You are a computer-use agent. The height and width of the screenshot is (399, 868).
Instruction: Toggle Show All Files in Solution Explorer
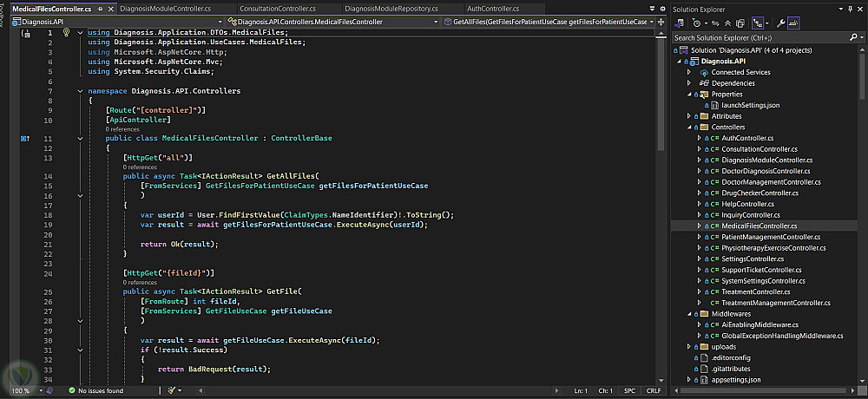[739, 23]
